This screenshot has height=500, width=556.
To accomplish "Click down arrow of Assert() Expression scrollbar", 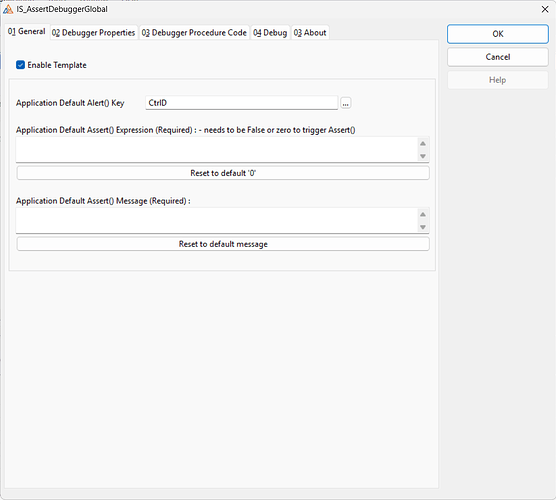I will click(423, 156).
